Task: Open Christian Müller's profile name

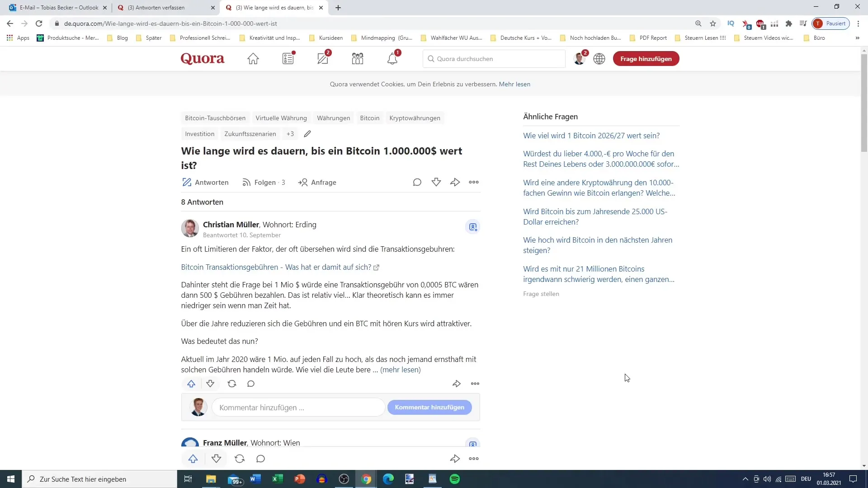Action: (231, 225)
